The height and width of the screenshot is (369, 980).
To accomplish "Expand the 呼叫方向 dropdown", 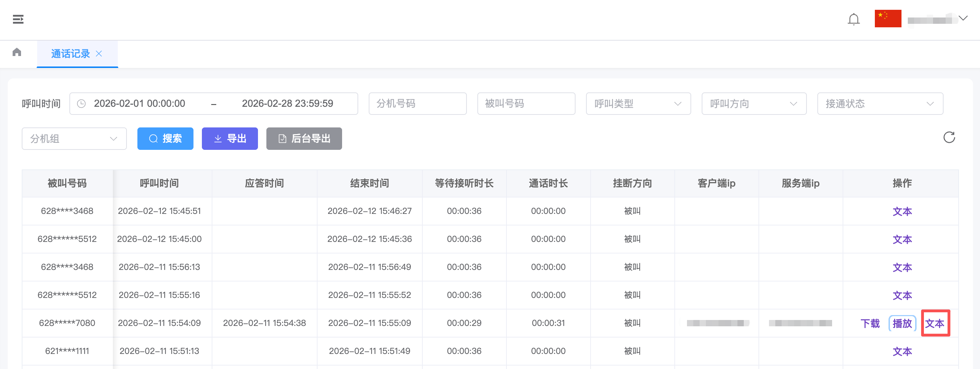I will (754, 104).
